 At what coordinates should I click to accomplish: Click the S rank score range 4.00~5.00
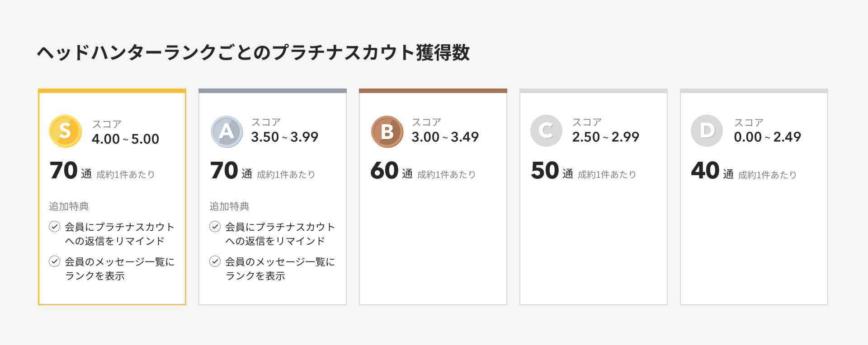[x=125, y=139]
